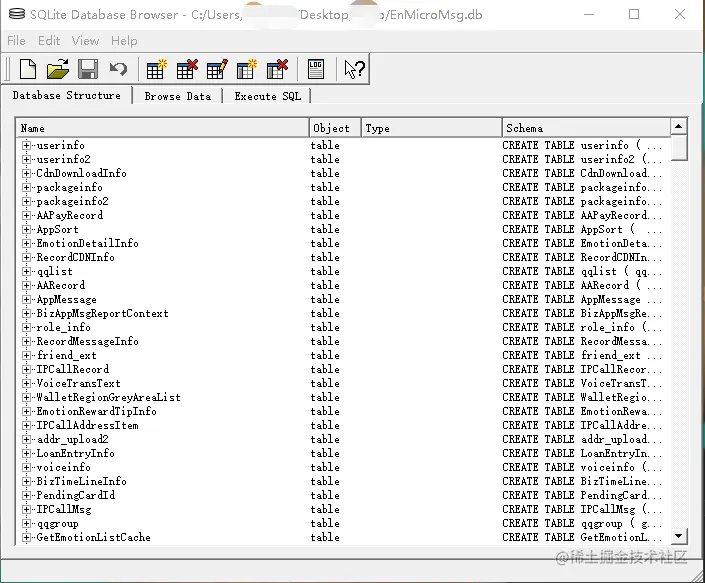Click the Schema column header
Screen dimensions: 705x583
586,128
